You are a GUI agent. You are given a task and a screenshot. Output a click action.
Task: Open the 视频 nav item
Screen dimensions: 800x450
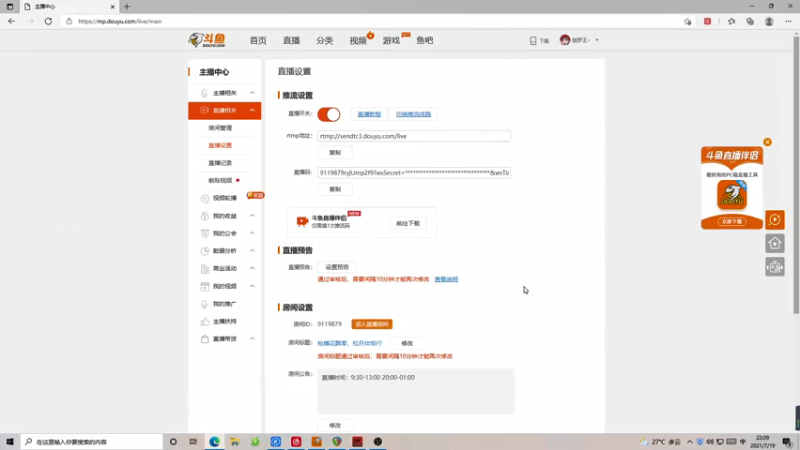[358, 40]
